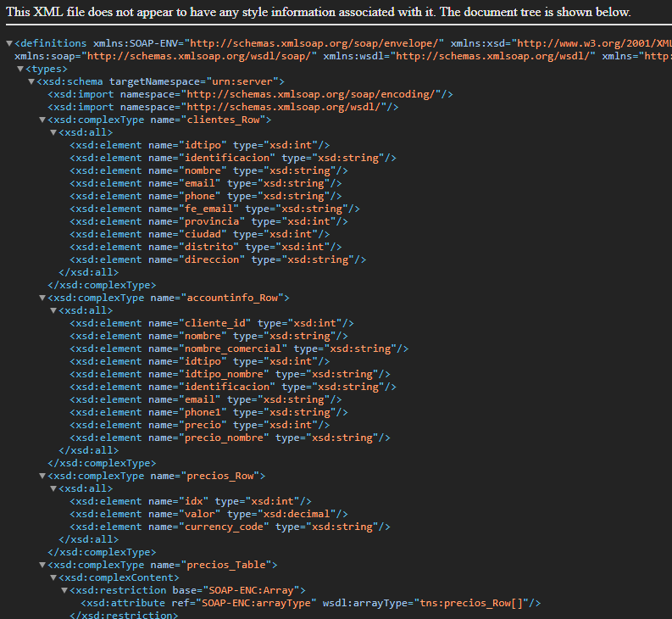Click the valor xsd:decimal element line
This screenshot has height=619, width=672.
point(208,515)
